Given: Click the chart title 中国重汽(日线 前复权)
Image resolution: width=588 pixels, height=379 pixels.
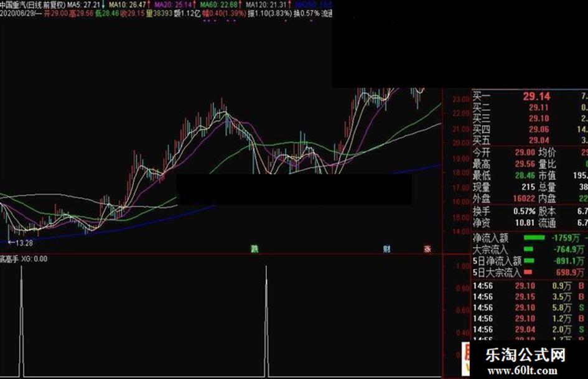Looking at the screenshot, I should (x=33, y=5).
